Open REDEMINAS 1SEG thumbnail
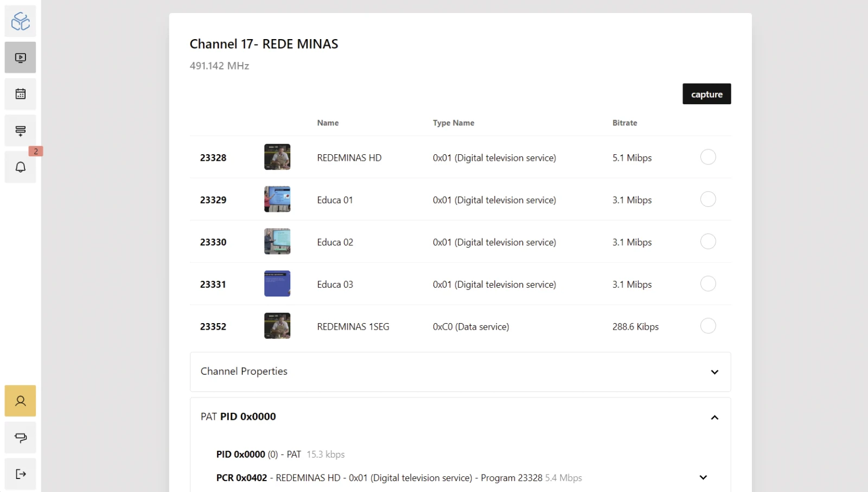This screenshot has height=492, width=868. (x=277, y=326)
